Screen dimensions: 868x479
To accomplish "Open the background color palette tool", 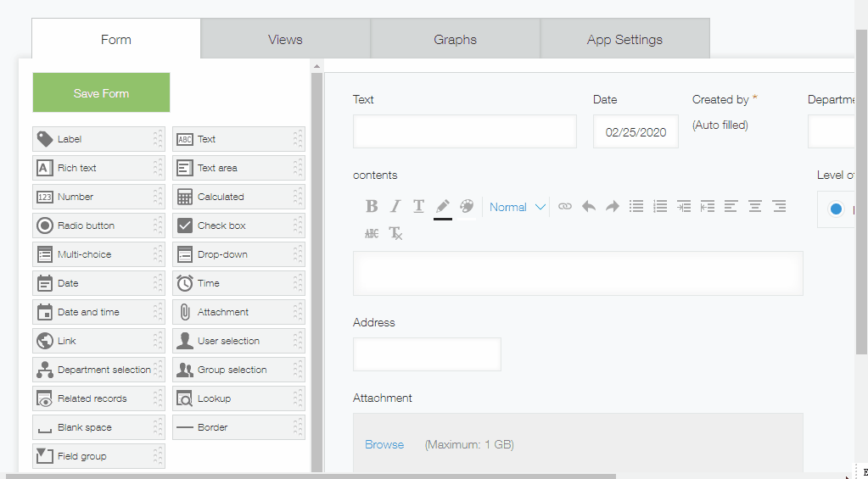I will pos(467,207).
